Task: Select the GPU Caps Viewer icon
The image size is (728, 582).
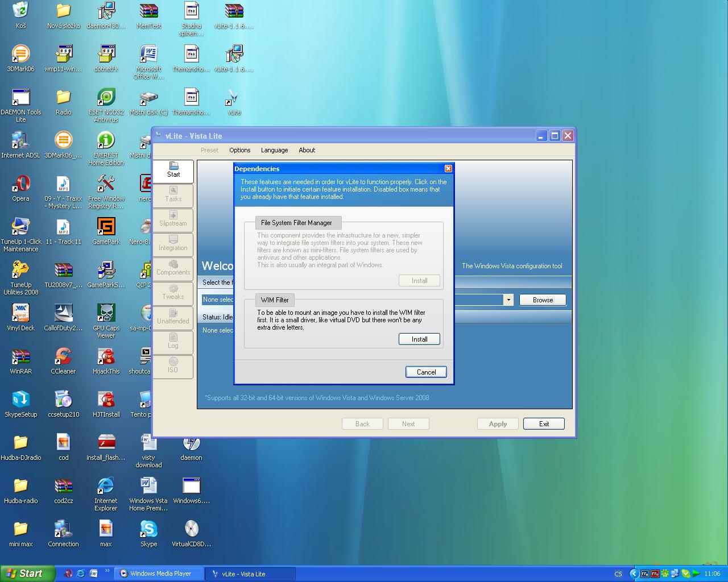Action: pos(106,321)
